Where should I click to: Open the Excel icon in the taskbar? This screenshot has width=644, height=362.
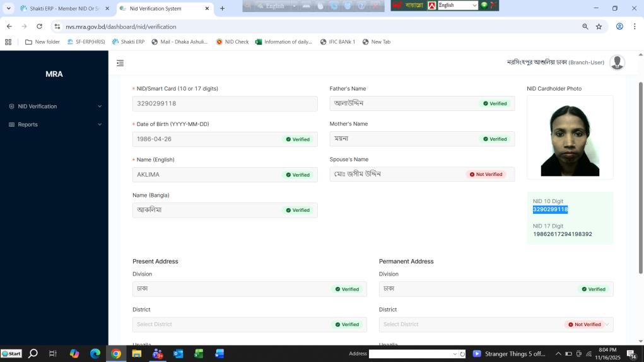tap(199, 354)
